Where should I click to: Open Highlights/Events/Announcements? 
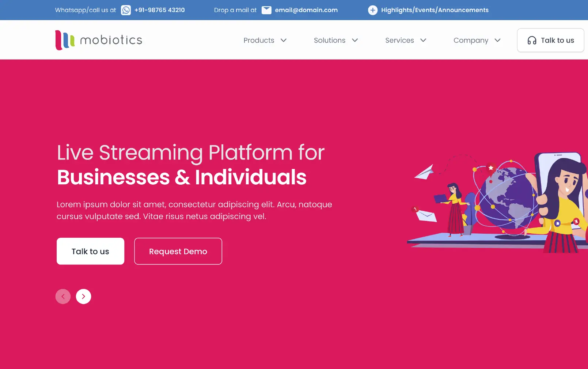pos(435,10)
